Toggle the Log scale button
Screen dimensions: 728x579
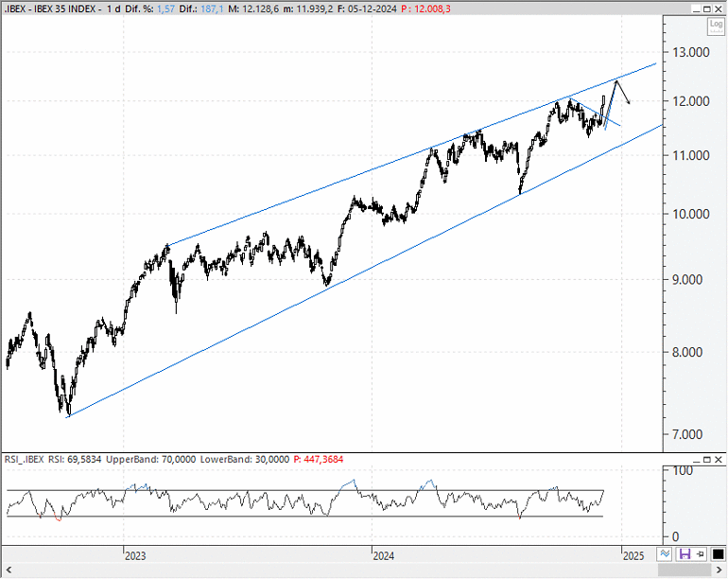coord(716,26)
